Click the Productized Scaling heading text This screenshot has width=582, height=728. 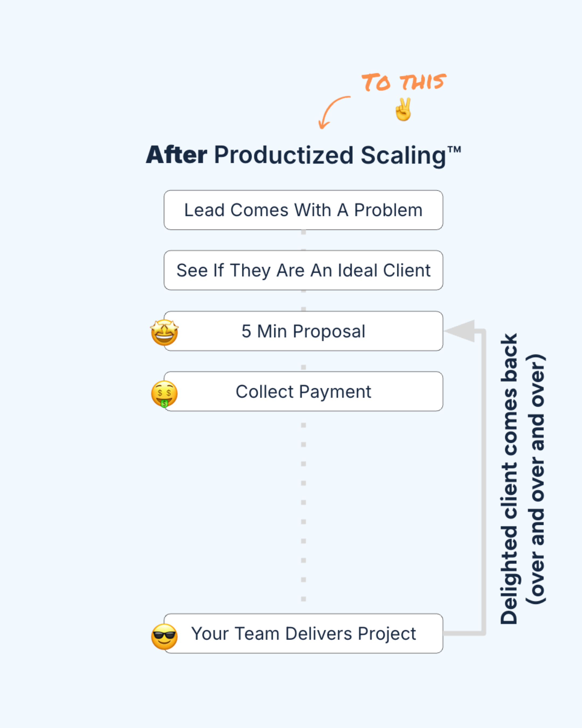pos(330,155)
